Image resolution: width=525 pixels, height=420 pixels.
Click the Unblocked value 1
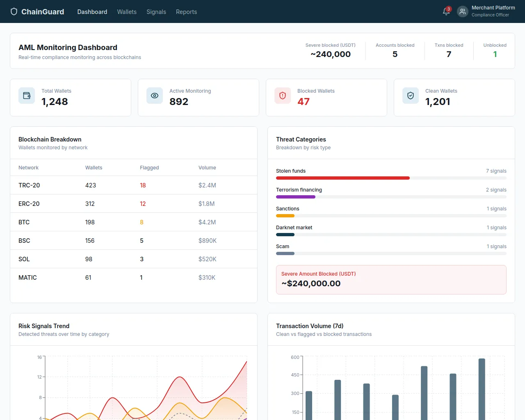[495, 54]
